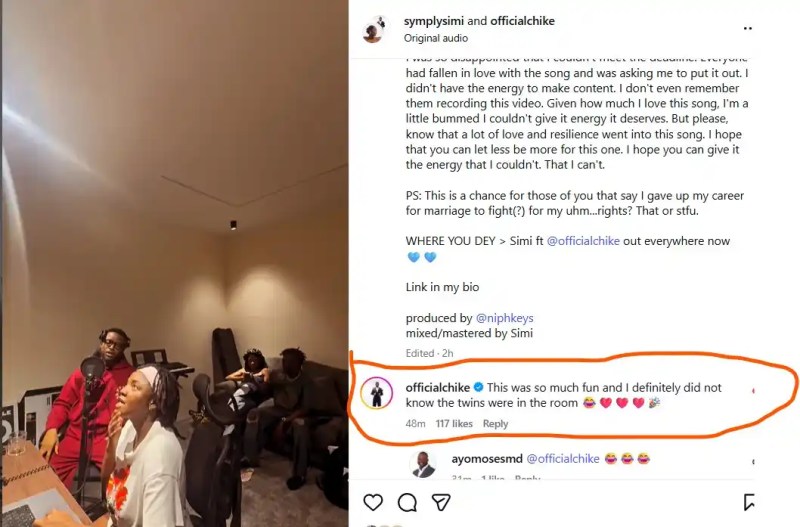This screenshot has height=527, width=800.
Task: Open officialchike username in the post header
Action: 522,21
